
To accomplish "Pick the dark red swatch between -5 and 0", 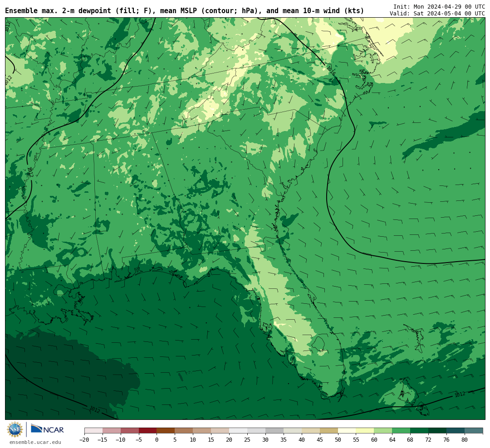I will [148, 431].
